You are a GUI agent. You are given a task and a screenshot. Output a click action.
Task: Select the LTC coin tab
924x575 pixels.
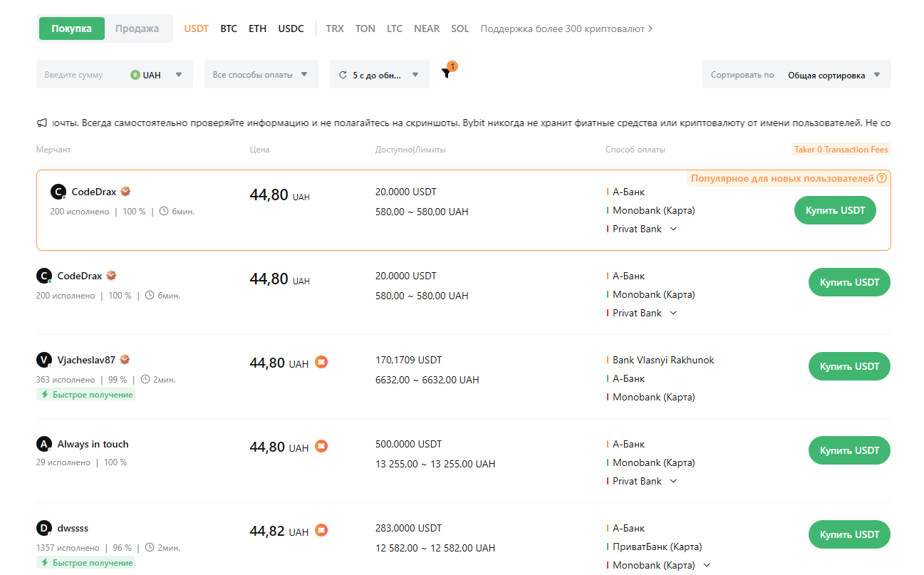pos(395,29)
